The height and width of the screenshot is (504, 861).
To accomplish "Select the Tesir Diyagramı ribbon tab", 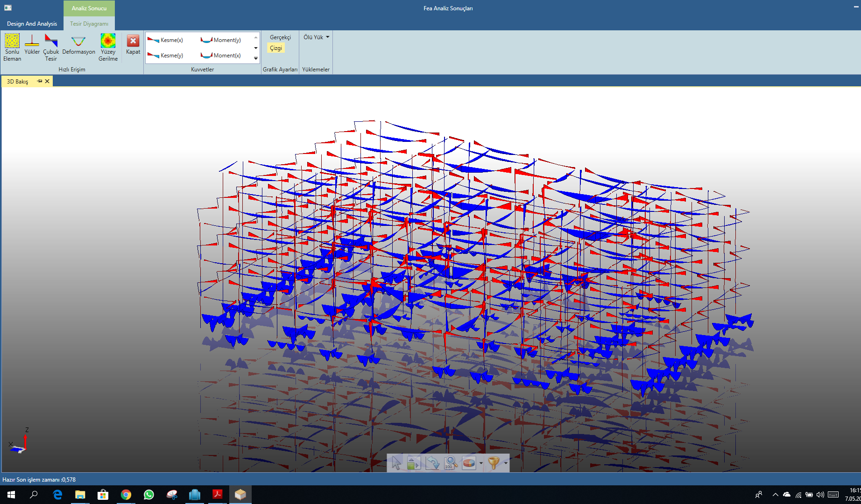I will [x=89, y=24].
